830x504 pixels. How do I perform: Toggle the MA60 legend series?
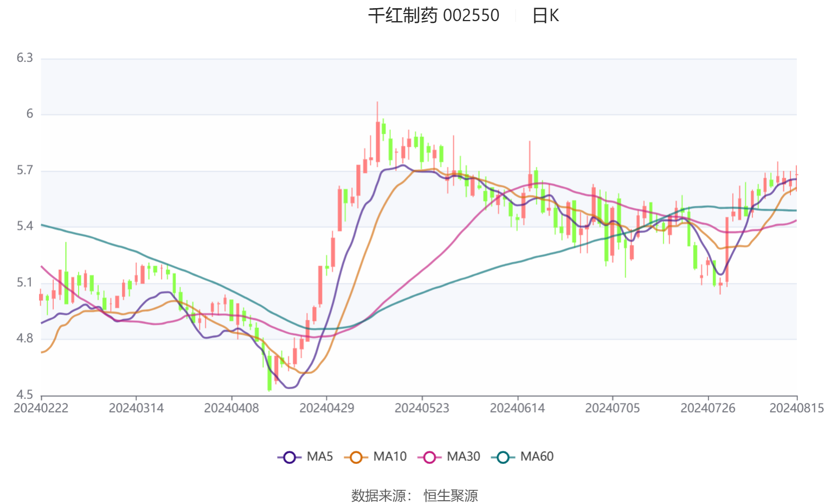523,457
